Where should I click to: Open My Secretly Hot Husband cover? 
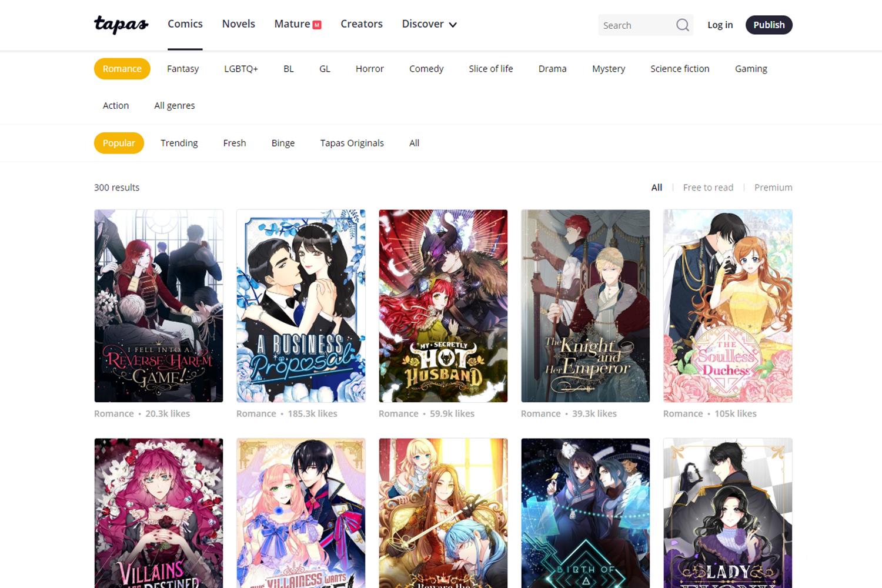click(x=443, y=306)
